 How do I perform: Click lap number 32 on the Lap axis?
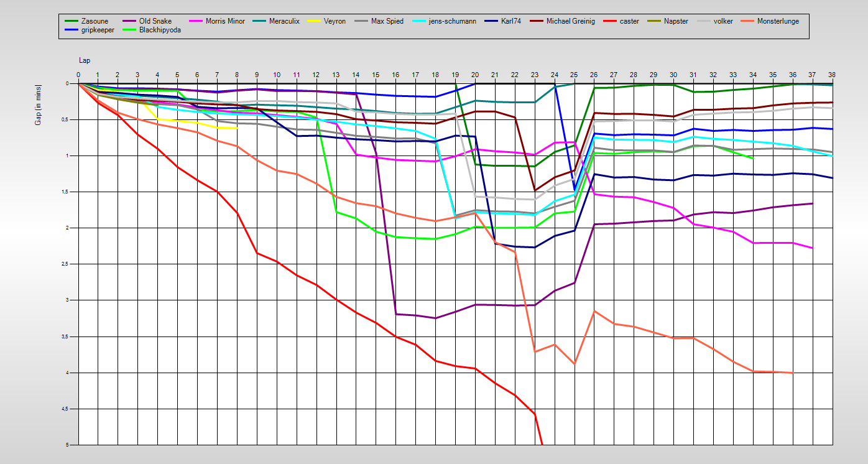click(x=714, y=75)
